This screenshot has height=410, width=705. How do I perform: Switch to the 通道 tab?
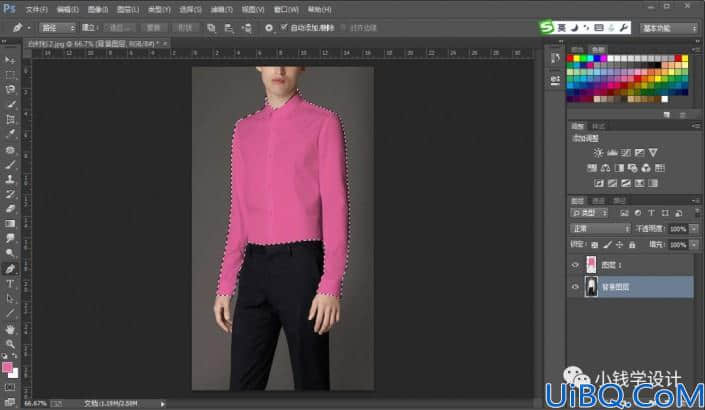(x=598, y=201)
